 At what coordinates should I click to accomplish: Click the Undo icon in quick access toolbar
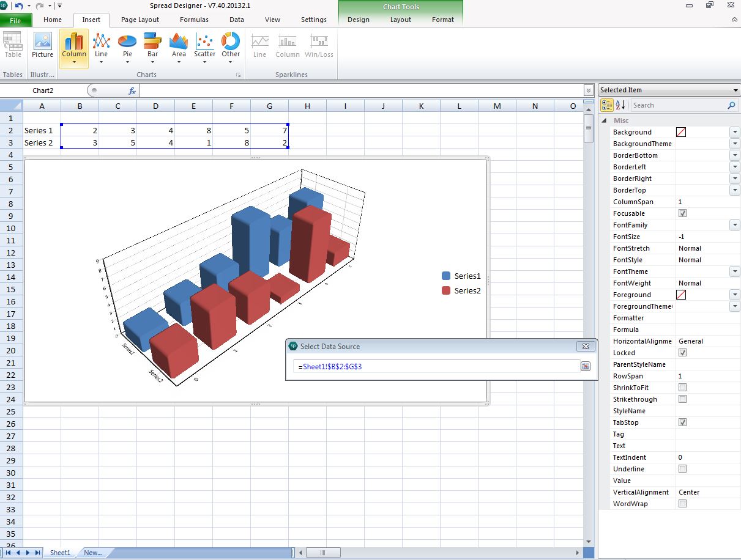[x=19, y=6]
